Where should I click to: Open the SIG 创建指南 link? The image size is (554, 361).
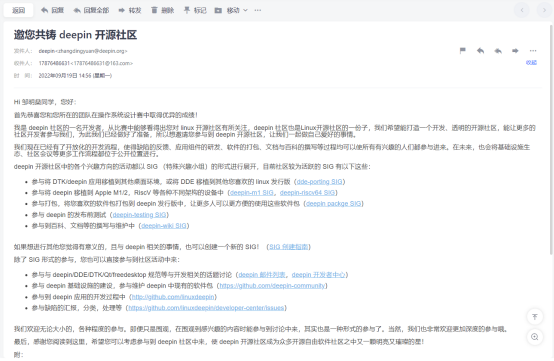(x=289, y=247)
